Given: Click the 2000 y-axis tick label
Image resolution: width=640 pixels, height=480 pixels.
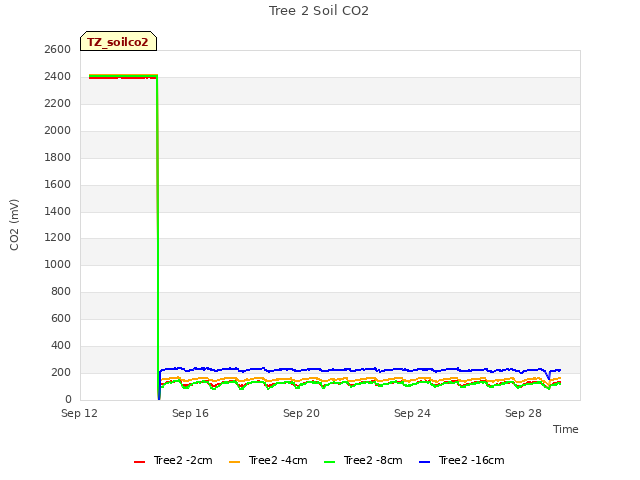Looking at the screenshot, I should 58,130.
